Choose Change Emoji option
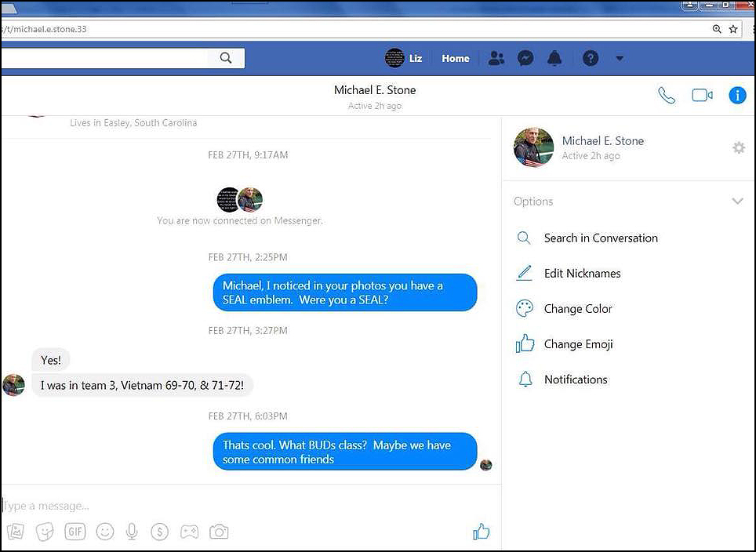Image resolution: width=756 pixels, height=552 pixels. pyautogui.click(x=578, y=344)
